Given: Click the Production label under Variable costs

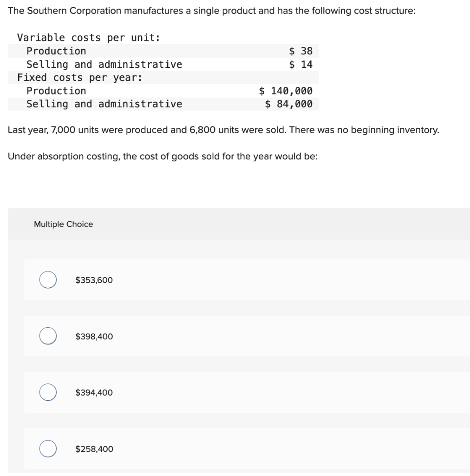Looking at the screenshot, I should pos(56,51).
